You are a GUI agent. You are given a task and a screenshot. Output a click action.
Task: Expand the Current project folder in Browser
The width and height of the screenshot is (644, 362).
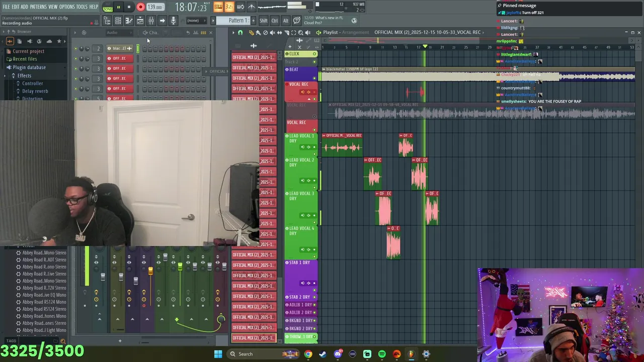(x=28, y=51)
